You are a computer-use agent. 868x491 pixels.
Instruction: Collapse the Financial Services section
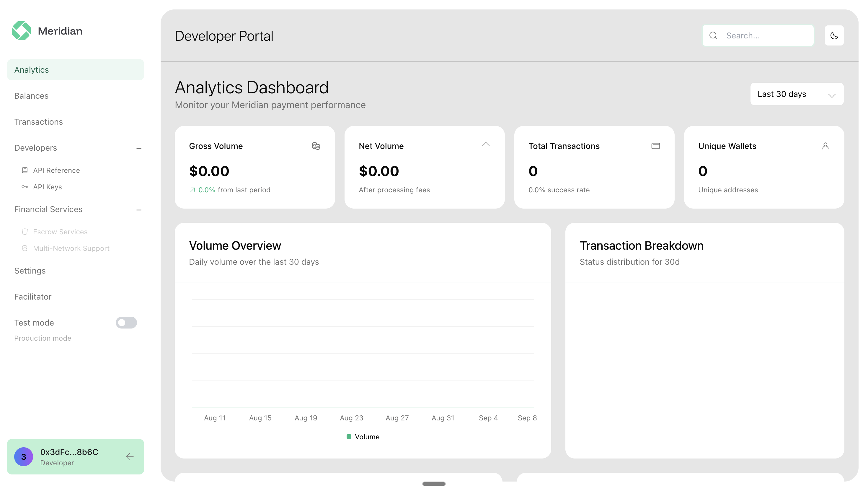[x=139, y=209]
